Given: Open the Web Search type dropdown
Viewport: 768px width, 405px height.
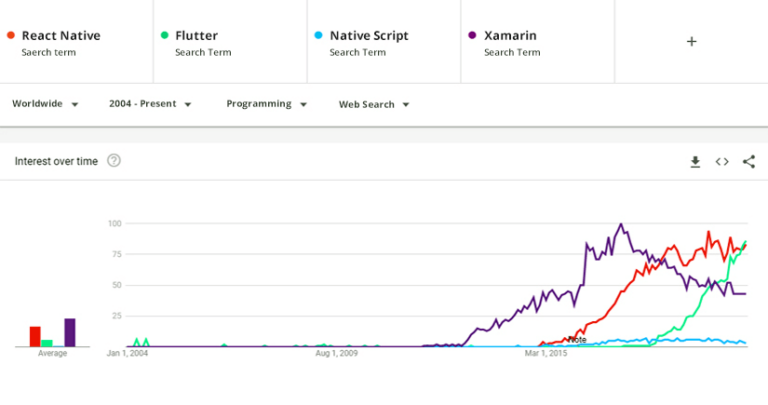Looking at the screenshot, I should tap(374, 104).
